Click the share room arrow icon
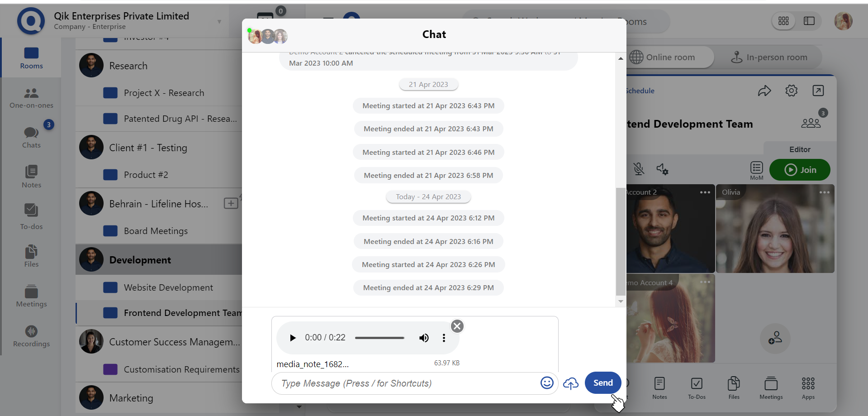The image size is (868, 416). tap(764, 91)
